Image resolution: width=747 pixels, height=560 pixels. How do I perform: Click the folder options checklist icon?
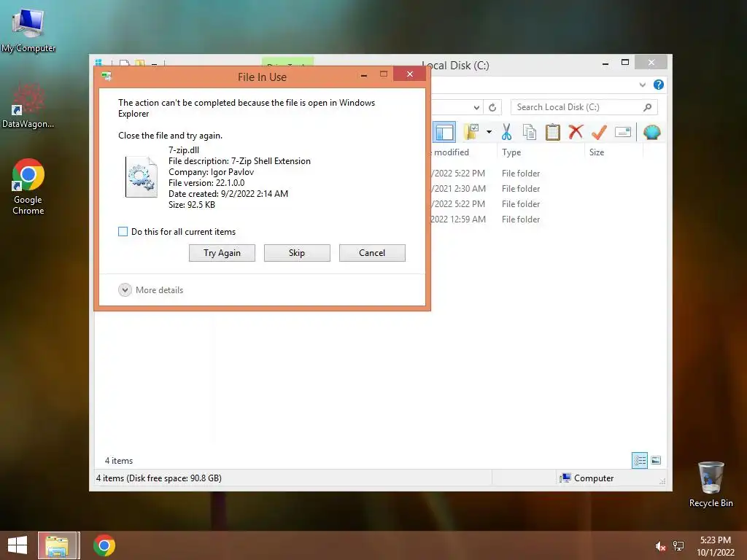click(471, 132)
